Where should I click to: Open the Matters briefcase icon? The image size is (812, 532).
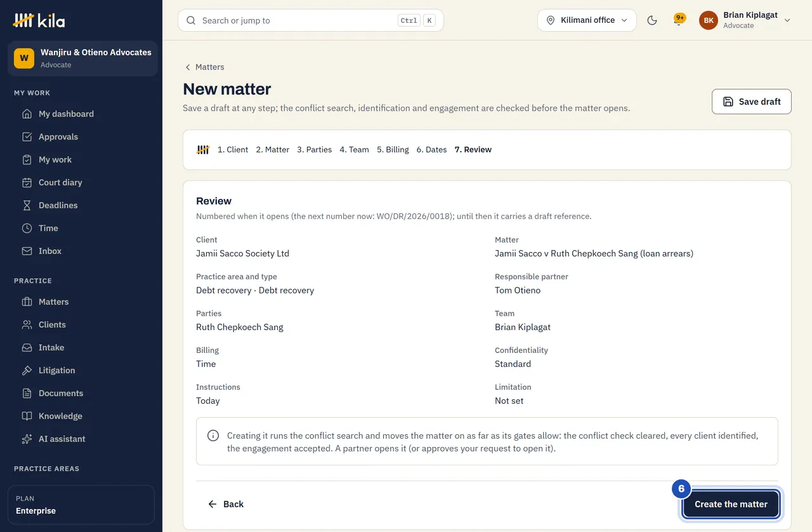pos(27,302)
